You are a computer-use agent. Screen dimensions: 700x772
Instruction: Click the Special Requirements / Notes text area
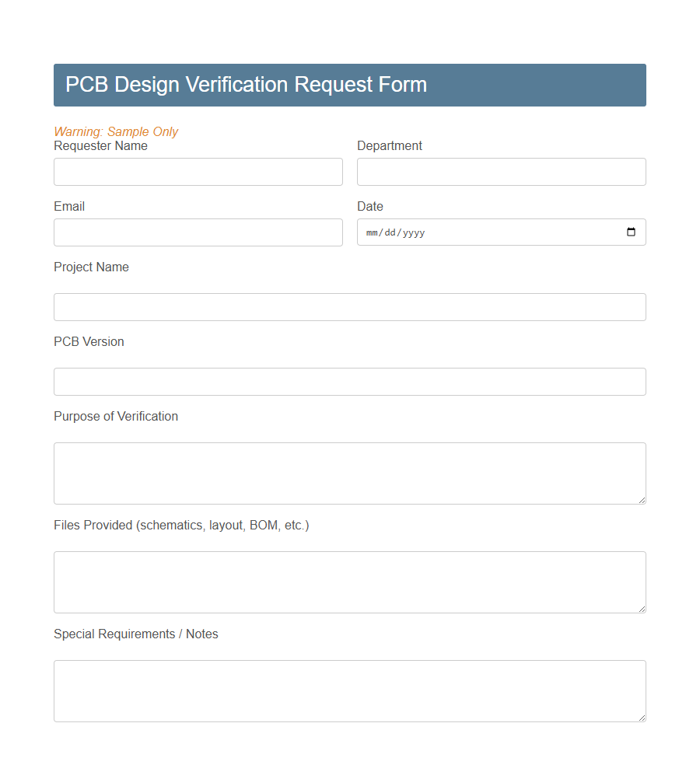click(349, 688)
